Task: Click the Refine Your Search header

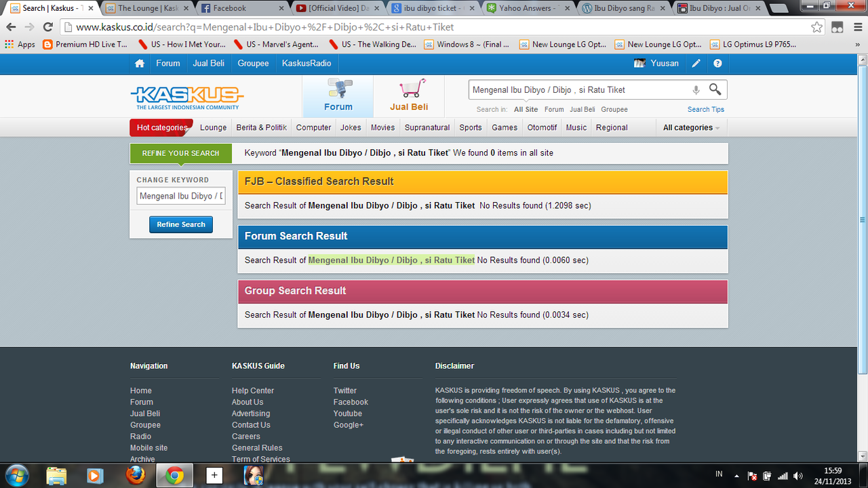Action: pyautogui.click(x=181, y=153)
